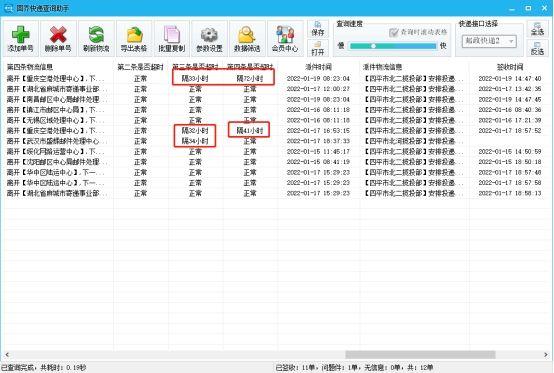554x373 pixels.
Task: Click the horizontal scrollbar right arrow
Action: (x=546, y=354)
